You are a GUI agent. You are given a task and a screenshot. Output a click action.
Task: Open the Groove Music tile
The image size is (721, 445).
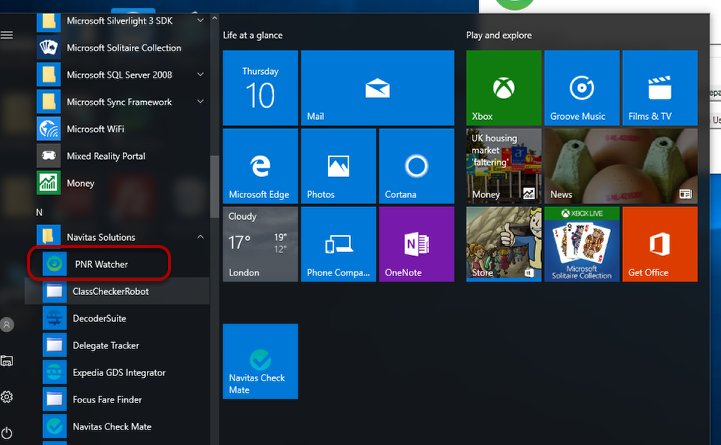pyautogui.click(x=582, y=88)
